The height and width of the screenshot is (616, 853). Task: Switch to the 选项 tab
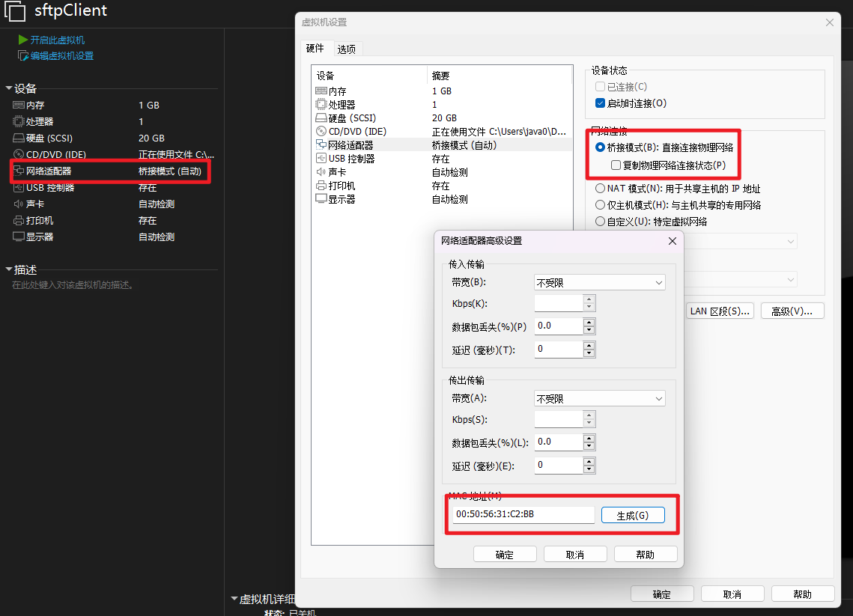[x=347, y=49]
